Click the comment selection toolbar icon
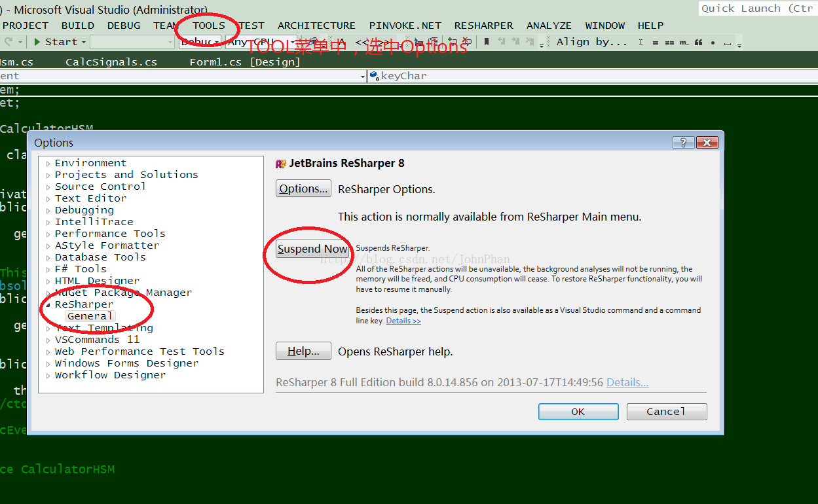This screenshot has width=818, height=504. click(x=453, y=41)
